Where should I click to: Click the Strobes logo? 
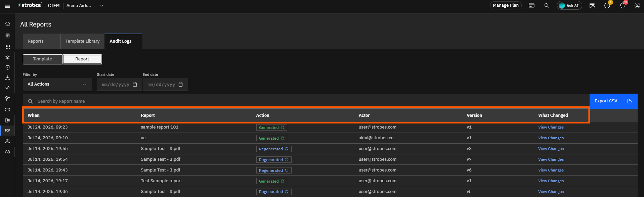point(30,5)
